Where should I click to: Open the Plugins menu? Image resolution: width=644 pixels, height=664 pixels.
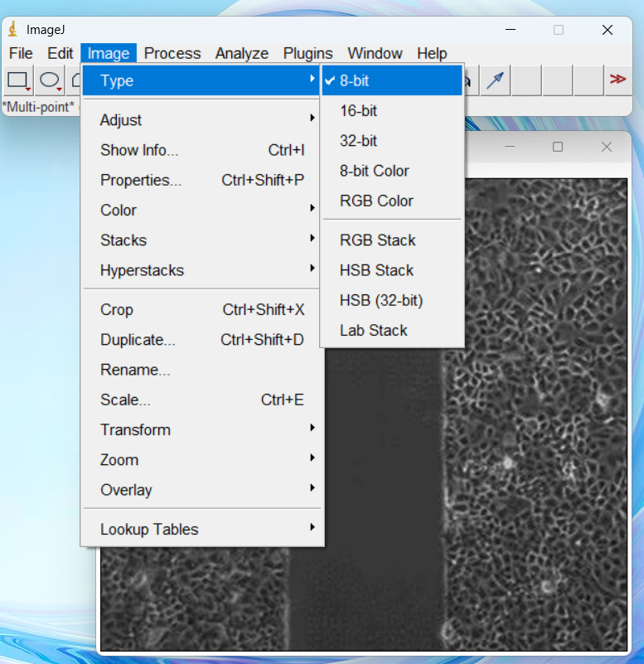tap(307, 53)
